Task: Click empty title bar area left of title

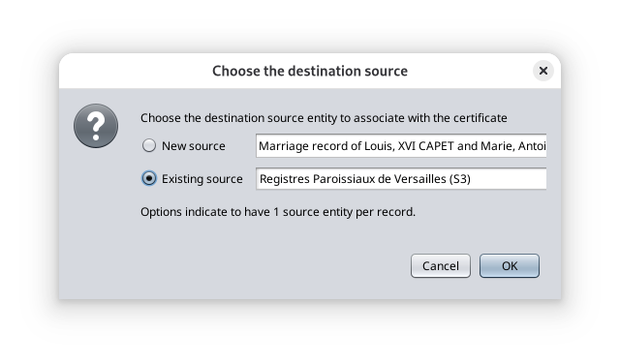Action: coord(135,71)
